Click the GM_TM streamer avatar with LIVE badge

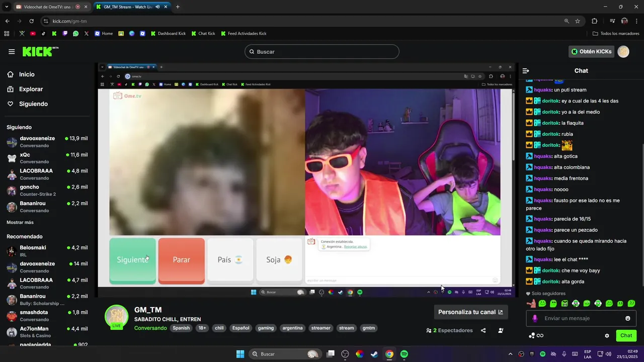pyautogui.click(x=116, y=317)
